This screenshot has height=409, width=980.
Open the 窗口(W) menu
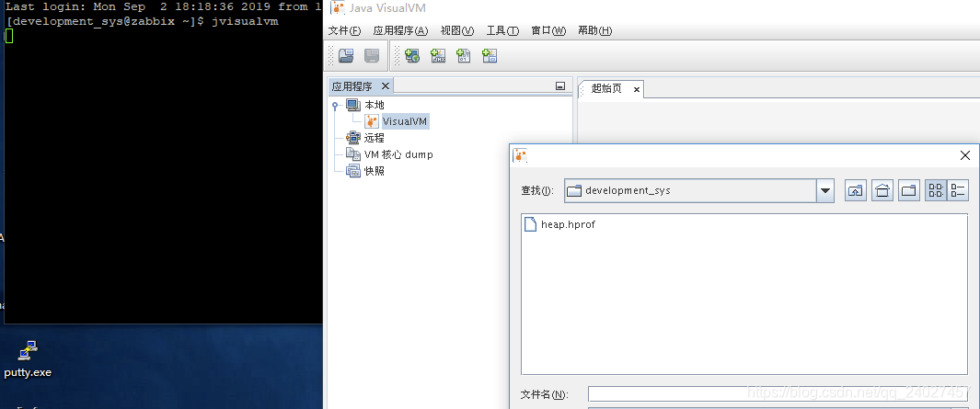[x=548, y=30]
